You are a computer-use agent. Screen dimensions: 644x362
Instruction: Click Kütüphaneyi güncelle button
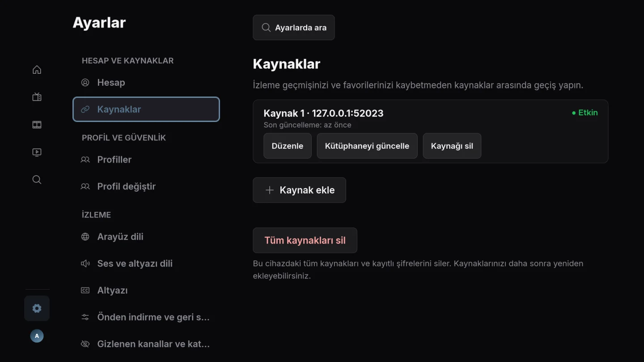(367, 146)
